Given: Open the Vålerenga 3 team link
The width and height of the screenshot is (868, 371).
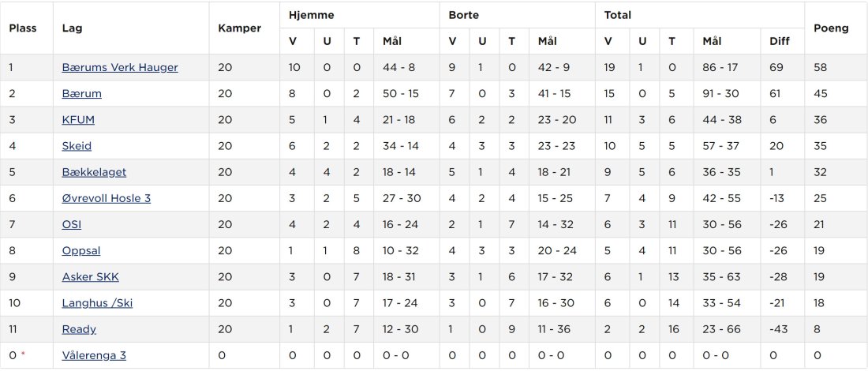Looking at the screenshot, I should [x=94, y=355].
